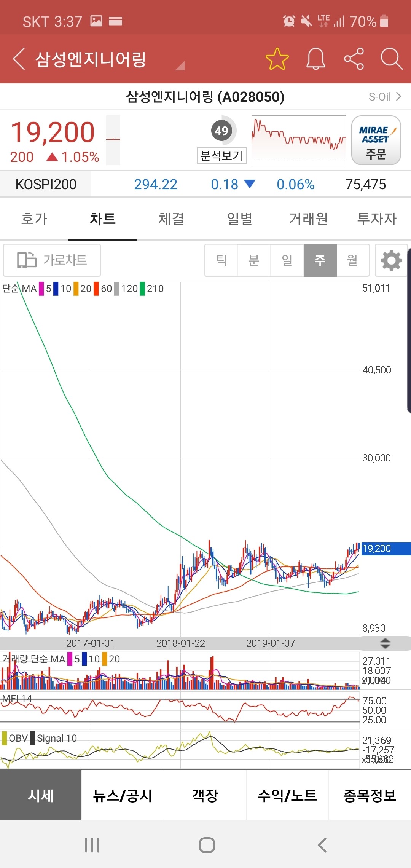
Task: Tap the price range bar beside 19,200
Action: click(113, 140)
